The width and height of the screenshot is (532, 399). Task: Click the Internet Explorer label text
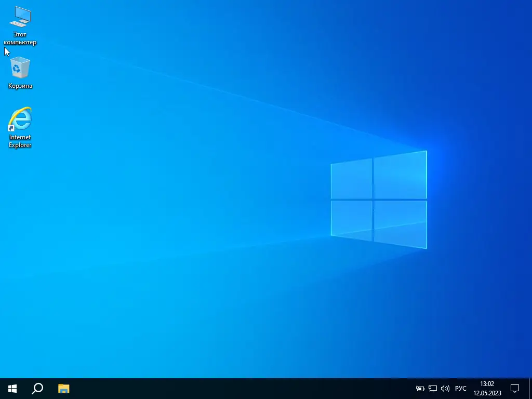click(x=20, y=141)
